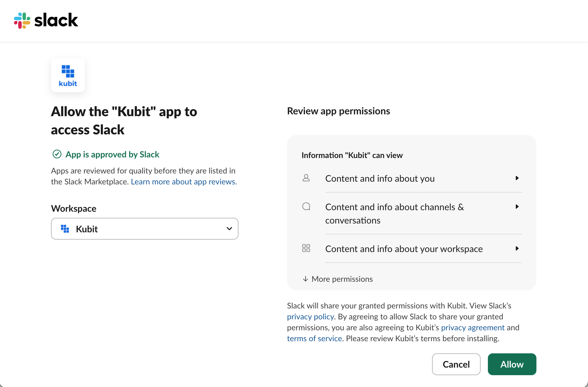This screenshot has height=387, width=588.
Task: Open Learn more about app reviews link
Action: [x=184, y=182]
